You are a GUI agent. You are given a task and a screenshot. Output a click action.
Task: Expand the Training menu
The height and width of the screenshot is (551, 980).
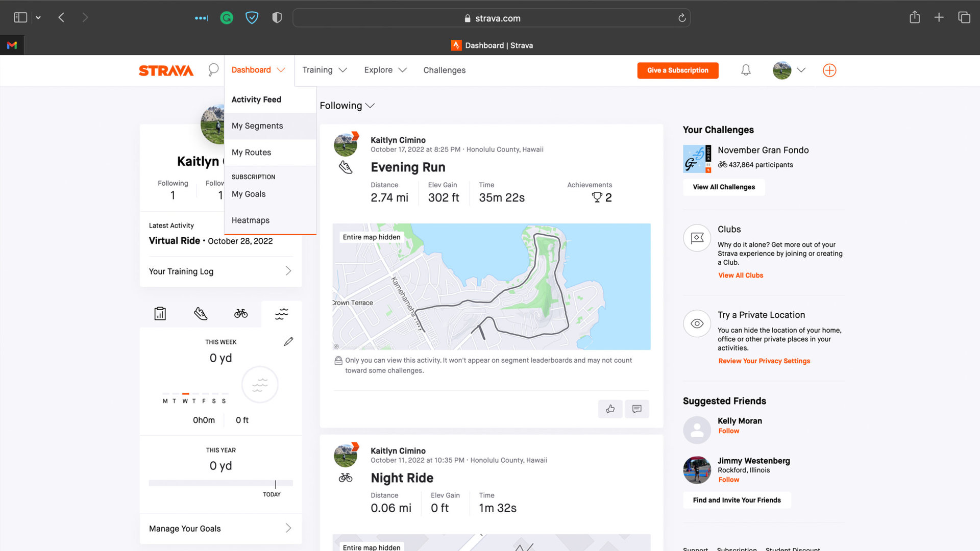tap(324, 70)
